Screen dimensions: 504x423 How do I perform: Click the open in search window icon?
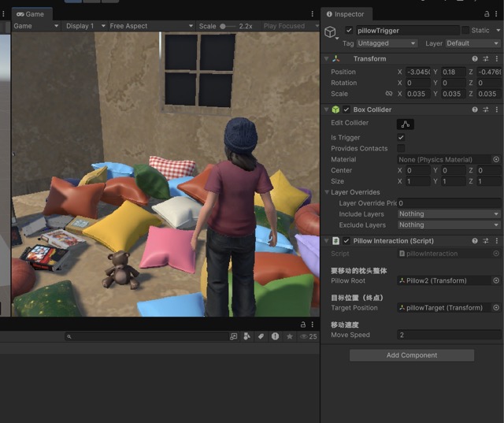click(233, 336)
